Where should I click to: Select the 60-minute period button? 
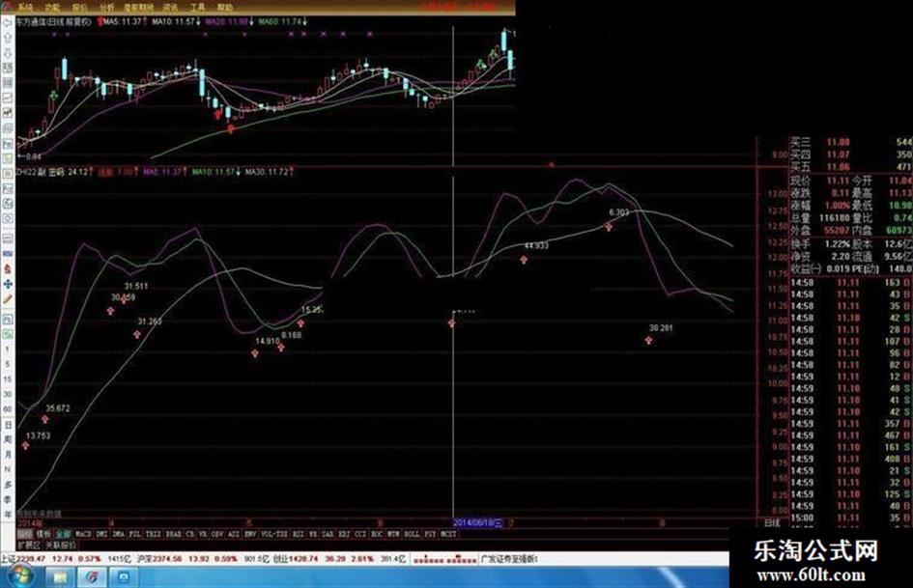(8, 409)
